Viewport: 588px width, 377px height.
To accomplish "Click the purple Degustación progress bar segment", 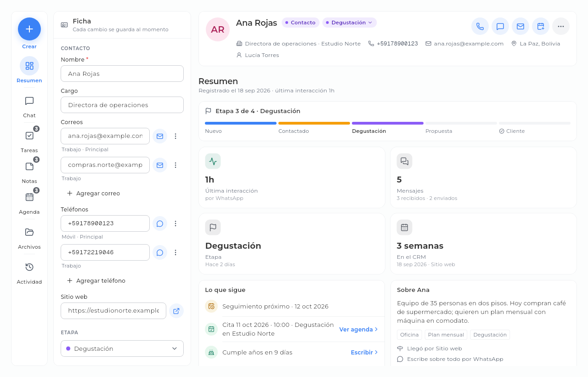I will point(388,123).
